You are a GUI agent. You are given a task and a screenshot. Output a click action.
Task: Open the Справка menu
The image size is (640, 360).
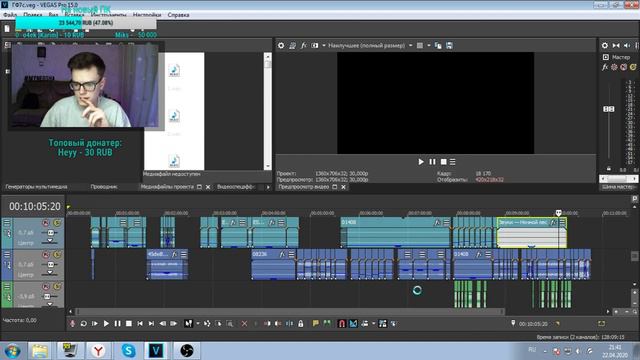tap(178, 15)
